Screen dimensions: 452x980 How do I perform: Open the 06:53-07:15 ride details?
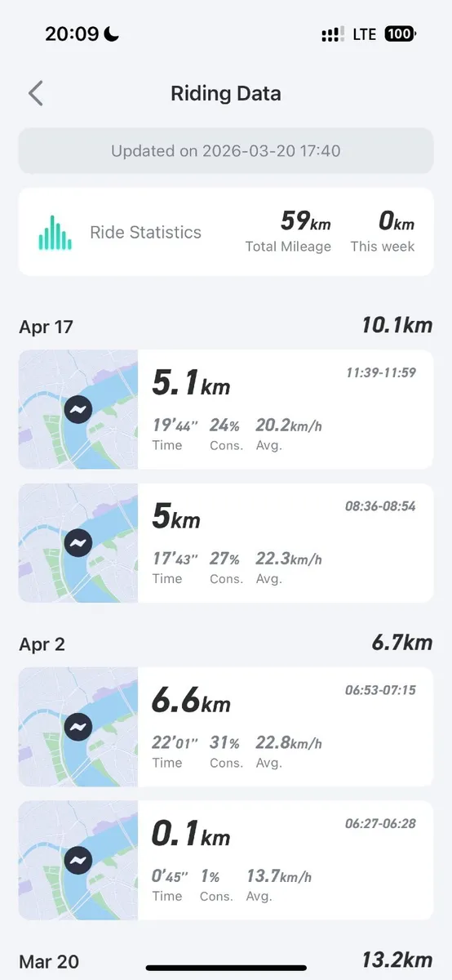point(226,727)
